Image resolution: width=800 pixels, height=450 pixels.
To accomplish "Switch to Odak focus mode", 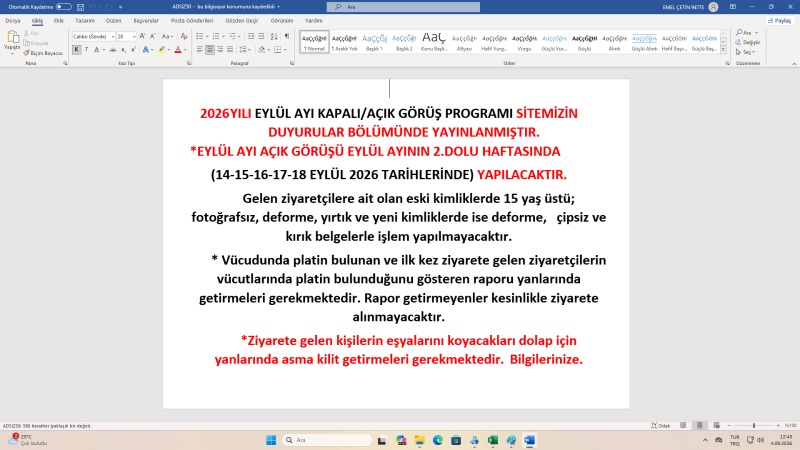I will click(661, 426).
